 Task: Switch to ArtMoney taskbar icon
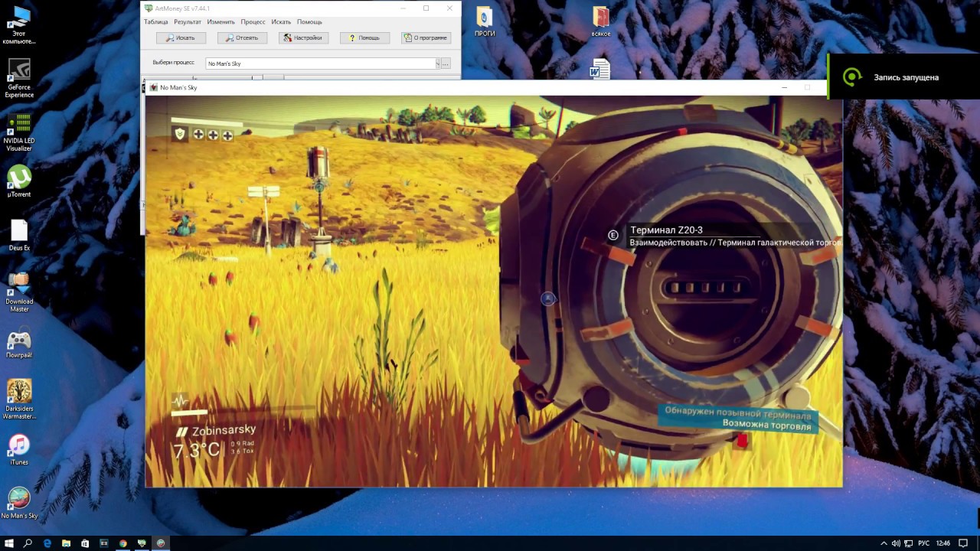pyautogui.click(x=142, y=543)
